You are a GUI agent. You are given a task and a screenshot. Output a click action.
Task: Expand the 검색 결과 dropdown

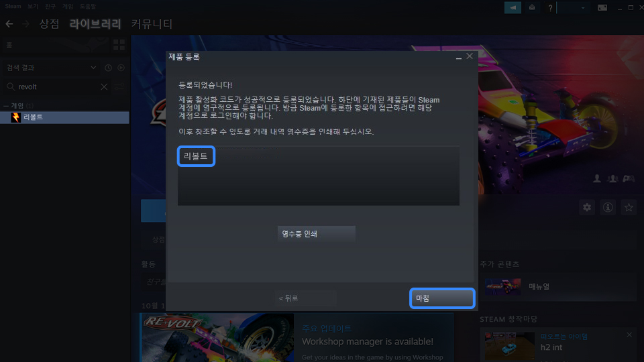[x=52, y=68]
